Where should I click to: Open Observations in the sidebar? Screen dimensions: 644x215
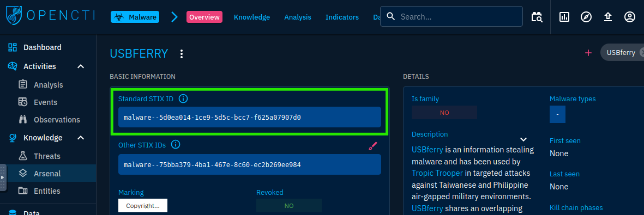(x=48, y=120)
